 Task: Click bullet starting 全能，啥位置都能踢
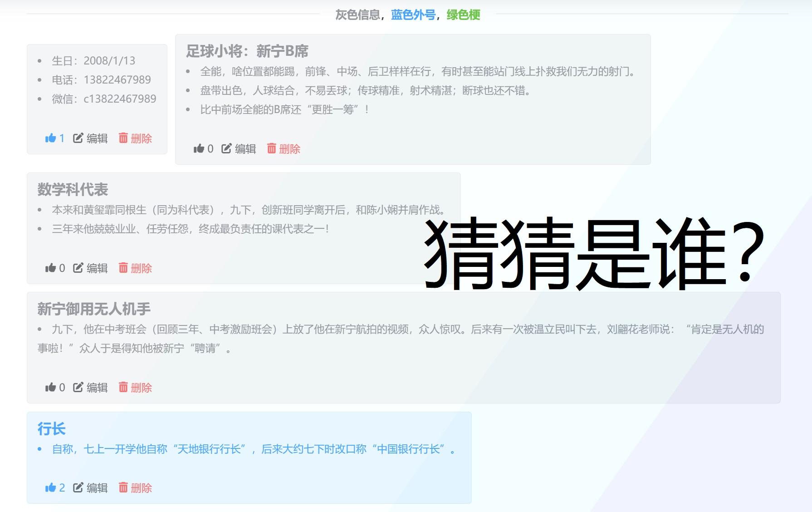pyautogui.click(x=419, y=71)
